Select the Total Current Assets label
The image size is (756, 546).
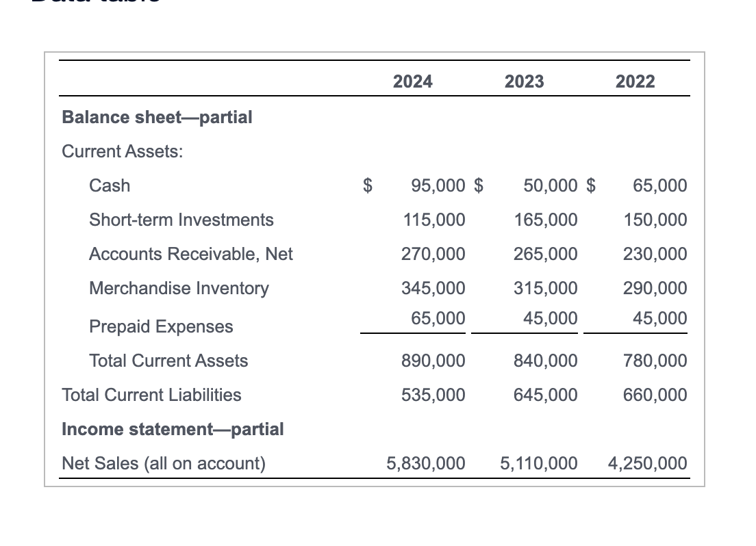coord(168,361)
